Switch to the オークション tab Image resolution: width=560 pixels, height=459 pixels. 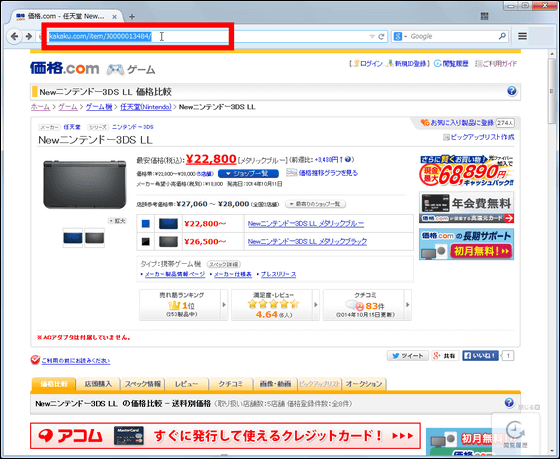tap(364, 384)
